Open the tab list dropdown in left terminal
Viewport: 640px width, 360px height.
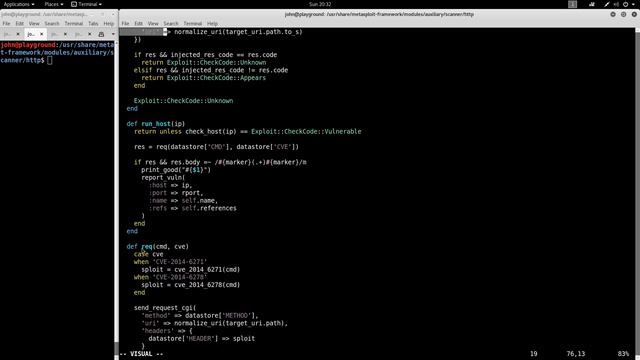113,34
